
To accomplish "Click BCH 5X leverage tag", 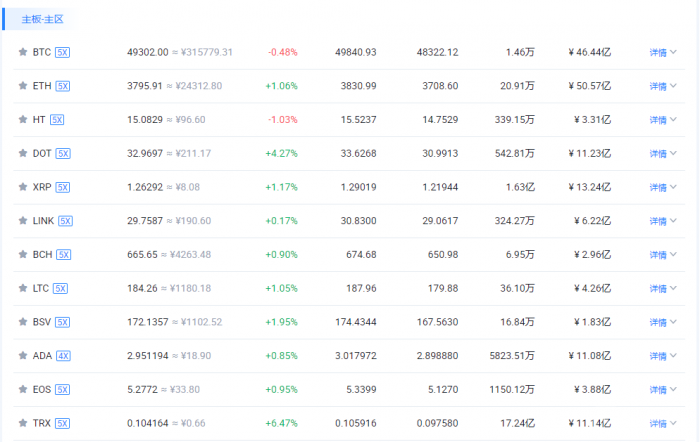I will click(64, 255).
